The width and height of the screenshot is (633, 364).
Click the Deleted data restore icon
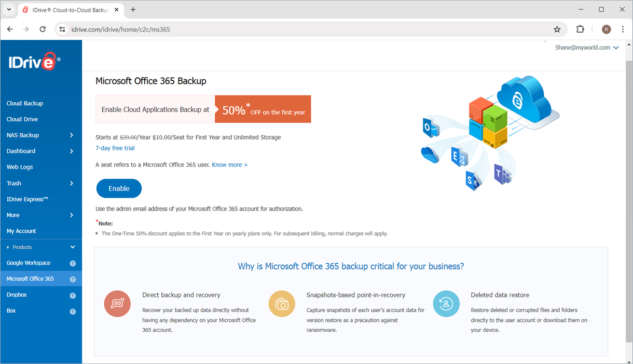click(446, 304)
